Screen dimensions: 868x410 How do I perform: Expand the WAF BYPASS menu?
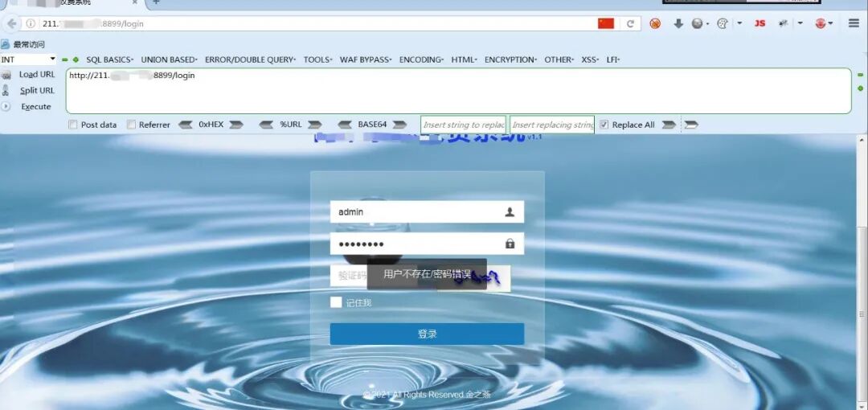tap(366, 59)
